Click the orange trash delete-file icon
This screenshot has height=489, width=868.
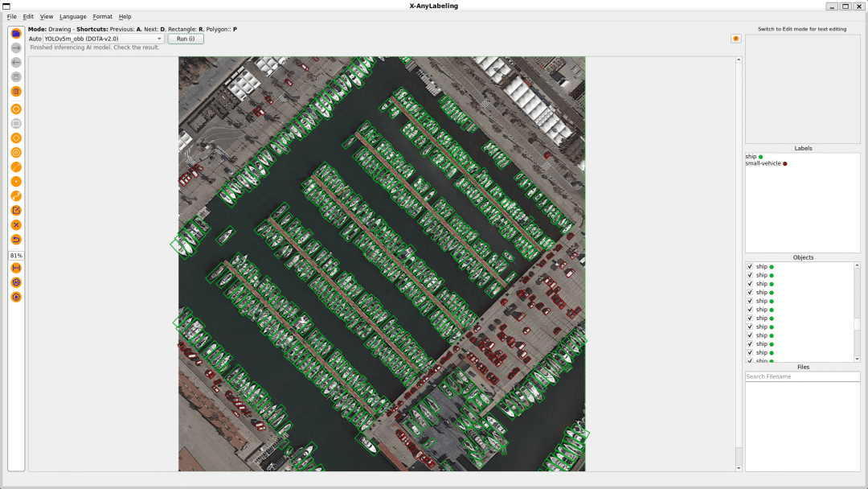pos(16,92)
